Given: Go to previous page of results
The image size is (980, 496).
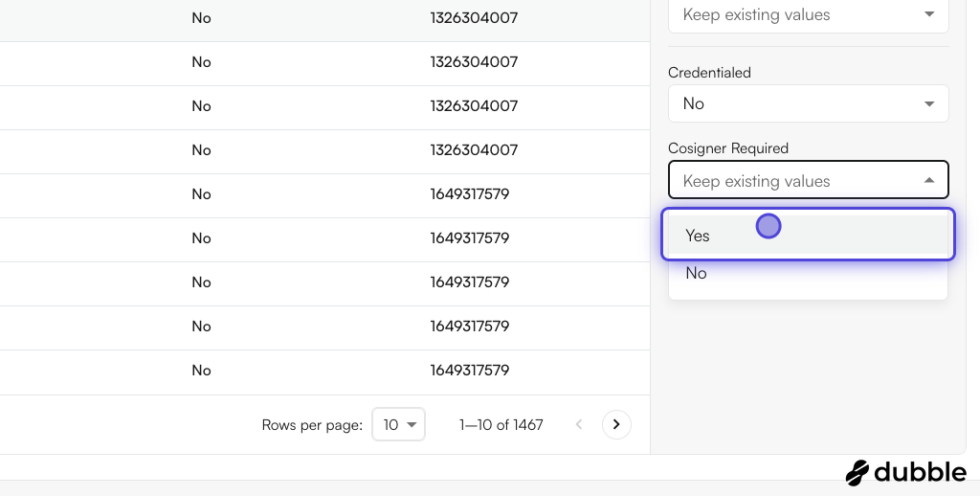Looking at the screenshot, I should point(579,424).
